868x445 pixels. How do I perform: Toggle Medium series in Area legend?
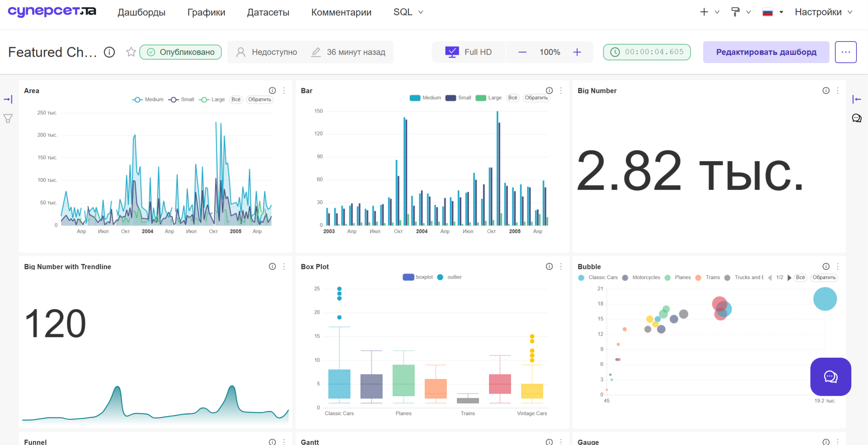click(148, 99)
